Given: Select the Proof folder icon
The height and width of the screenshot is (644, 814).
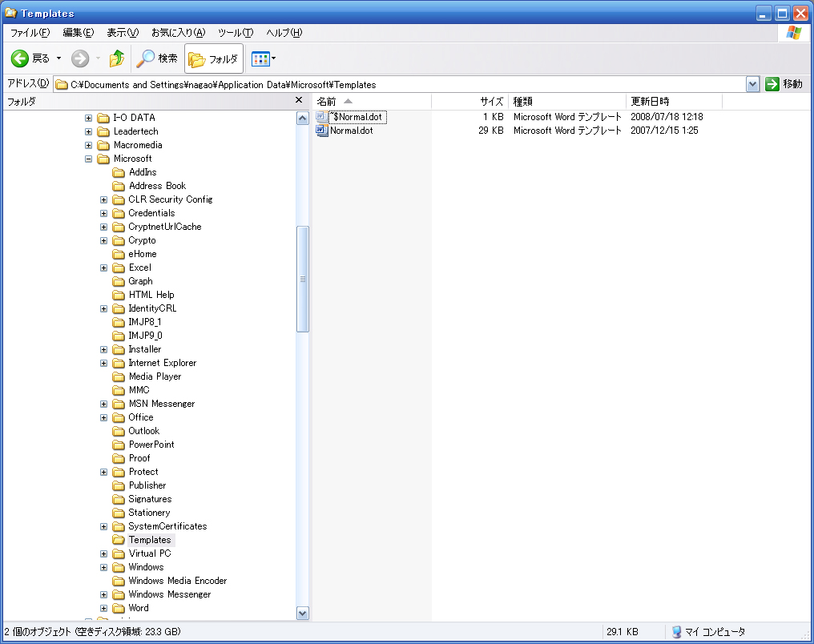Looking at the screenshot, I should 119,458.
